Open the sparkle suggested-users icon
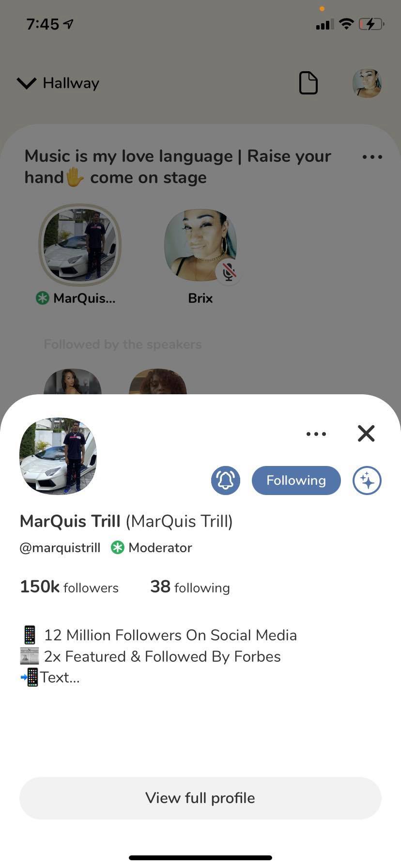The height and width of the screenshot is (868, 401). click(x=367, y=480)
